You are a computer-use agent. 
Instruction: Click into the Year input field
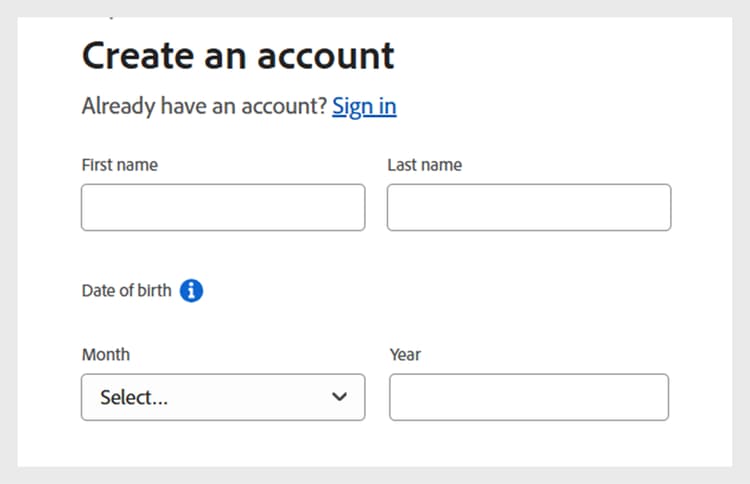tap(528, 397)
